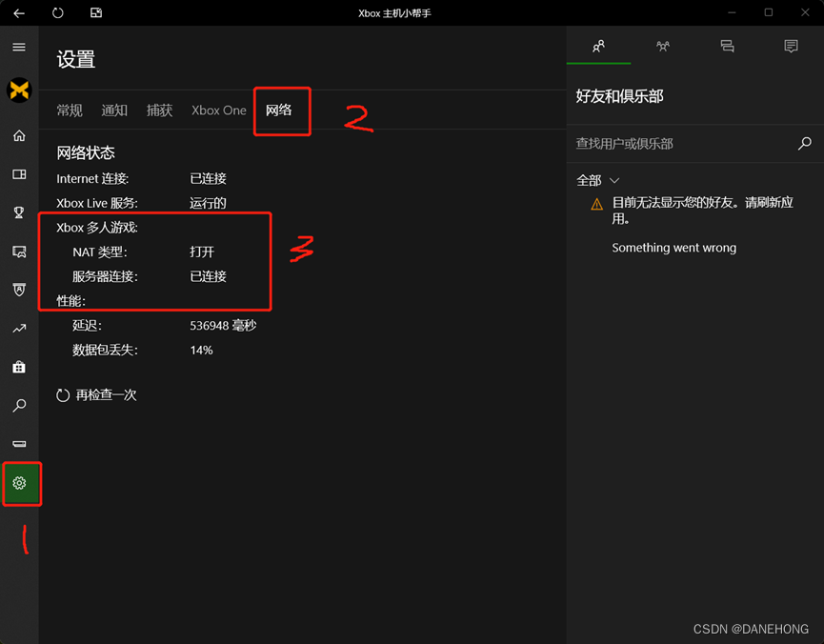Viewport: 824px width, 644px height.
Task: Open Trending arrow icon in sidebar
Action: coord(19,329)
